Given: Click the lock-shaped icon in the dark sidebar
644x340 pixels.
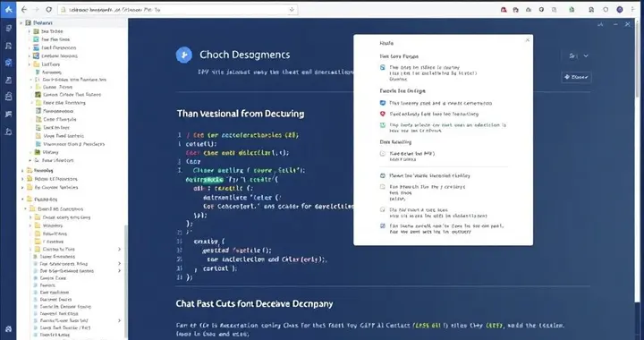Looking at the screenshot, I should [8, 96].
